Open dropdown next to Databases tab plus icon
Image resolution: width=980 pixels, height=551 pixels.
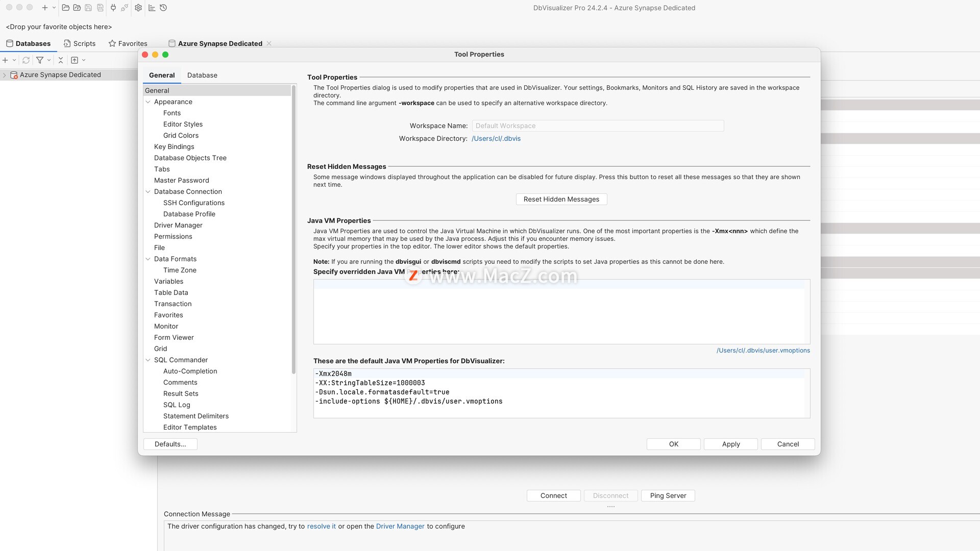coord(14,60)
